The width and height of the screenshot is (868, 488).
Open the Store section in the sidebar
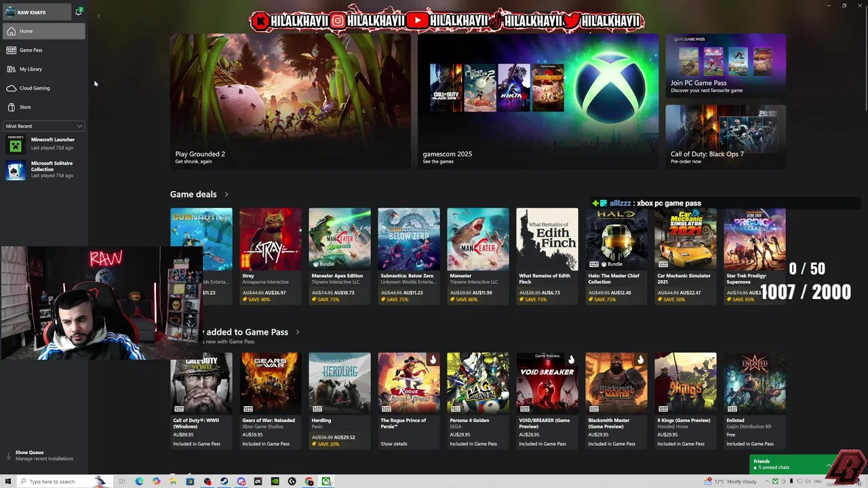(43, 107)
